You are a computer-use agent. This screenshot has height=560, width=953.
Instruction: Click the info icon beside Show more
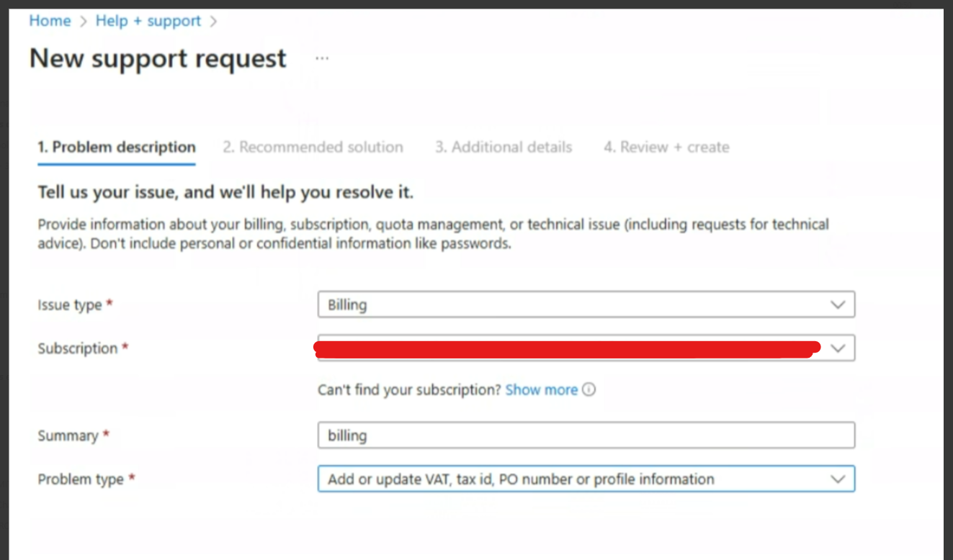589,390
